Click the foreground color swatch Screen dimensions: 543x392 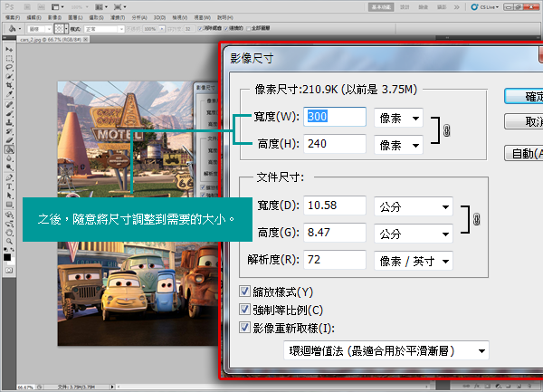pyautogui.click(x=7, y=257)
